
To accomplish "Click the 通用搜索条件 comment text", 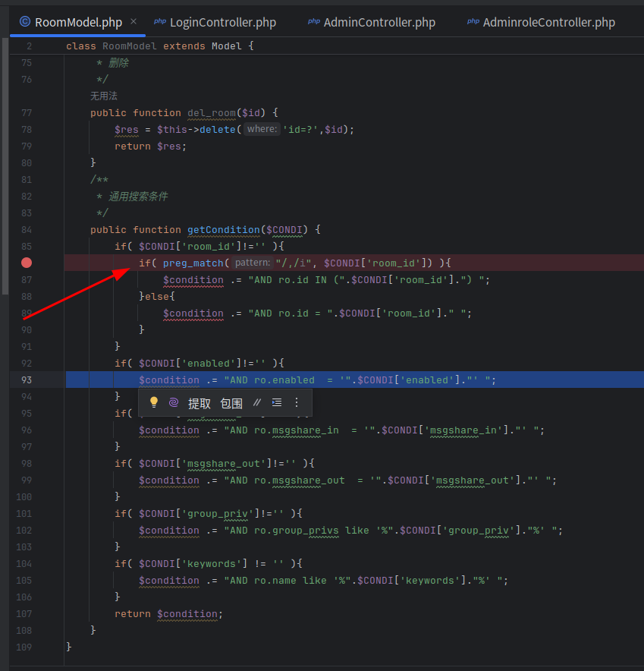I will click(138, 197).
